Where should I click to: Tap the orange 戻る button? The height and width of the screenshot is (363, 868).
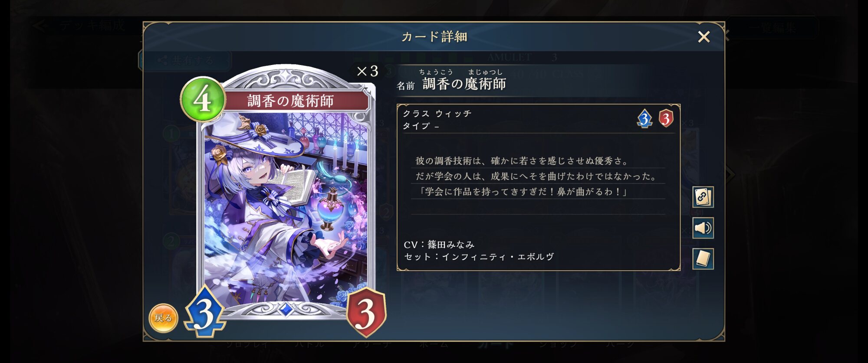tap(163, 318)
